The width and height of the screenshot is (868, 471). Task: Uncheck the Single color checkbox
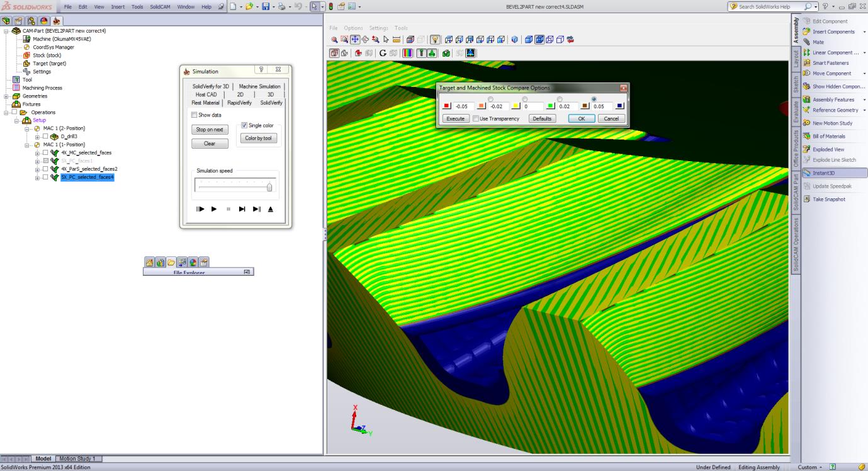[244, 125]
